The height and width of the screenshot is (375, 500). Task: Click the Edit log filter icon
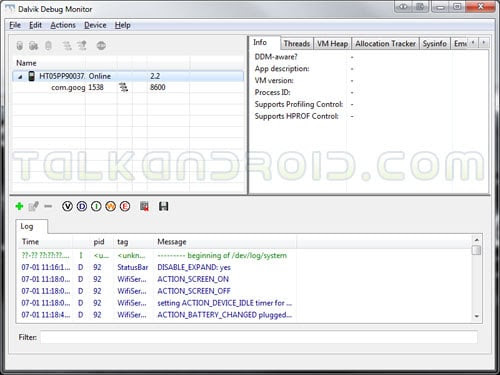33,206
